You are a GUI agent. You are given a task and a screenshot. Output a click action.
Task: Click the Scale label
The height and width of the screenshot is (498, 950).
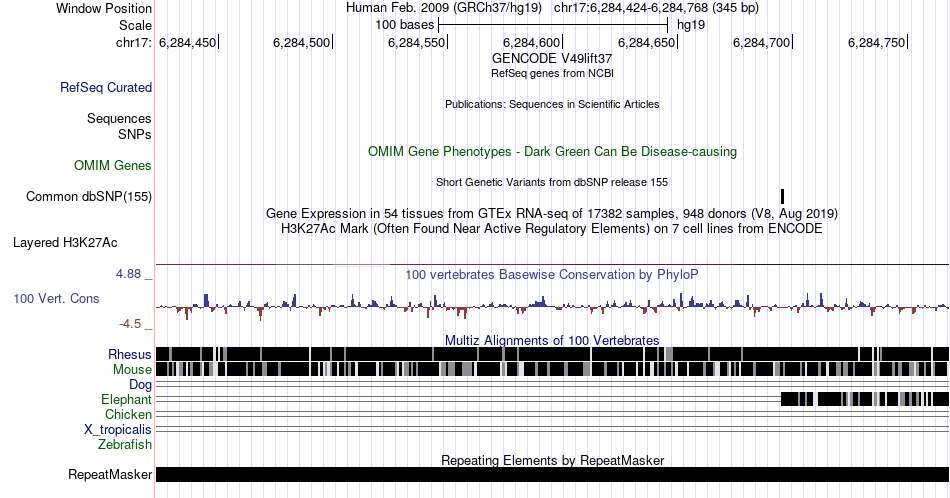(x=135, y=25)
